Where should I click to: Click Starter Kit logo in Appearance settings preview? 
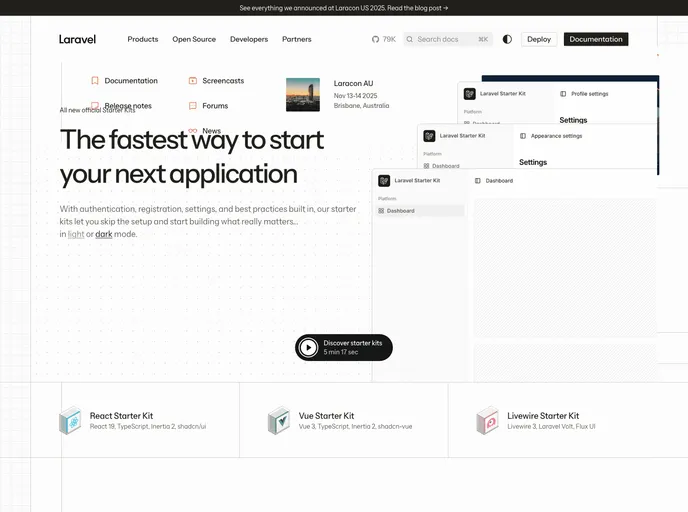click(429, 136)
